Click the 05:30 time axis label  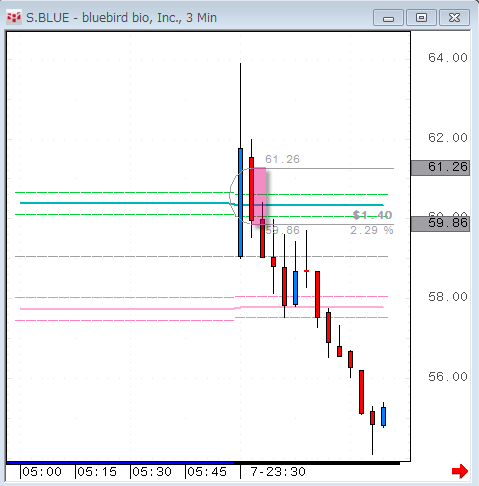(x=152, y=472)
